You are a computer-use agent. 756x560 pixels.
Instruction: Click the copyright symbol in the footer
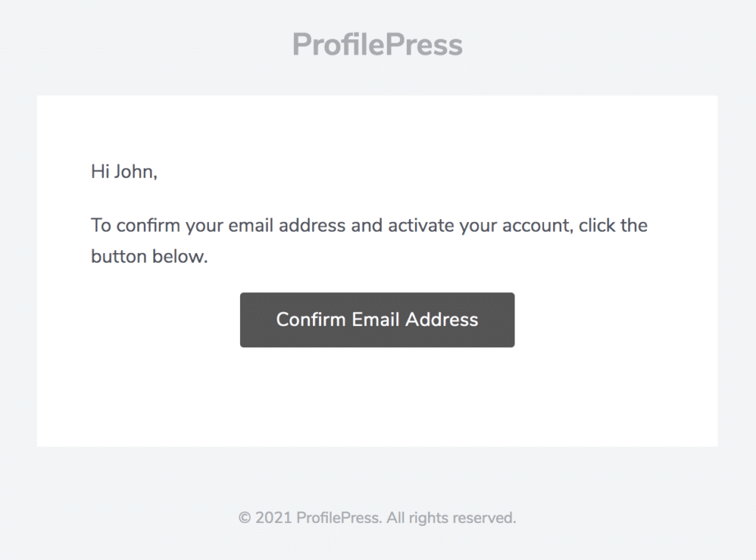click(245, 518)
